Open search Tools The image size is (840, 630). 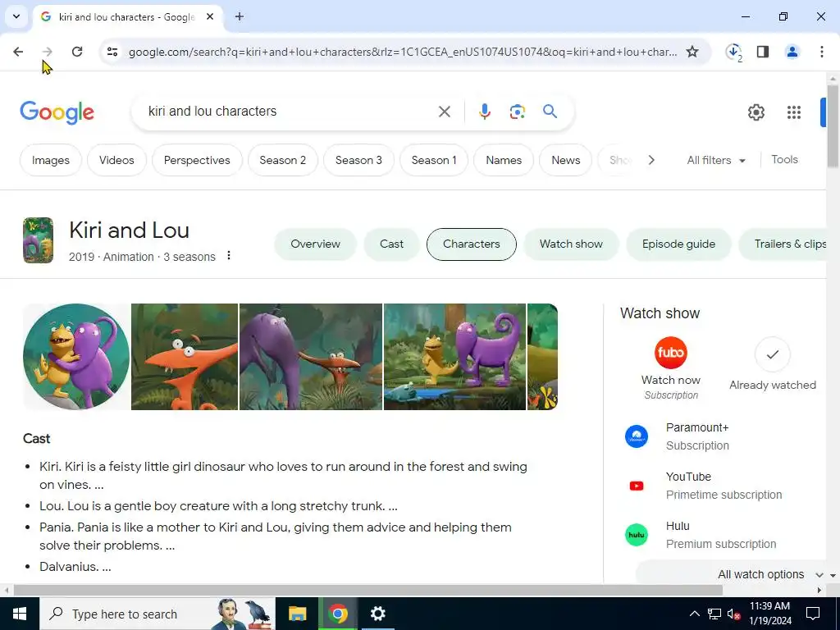click(784, 160)
